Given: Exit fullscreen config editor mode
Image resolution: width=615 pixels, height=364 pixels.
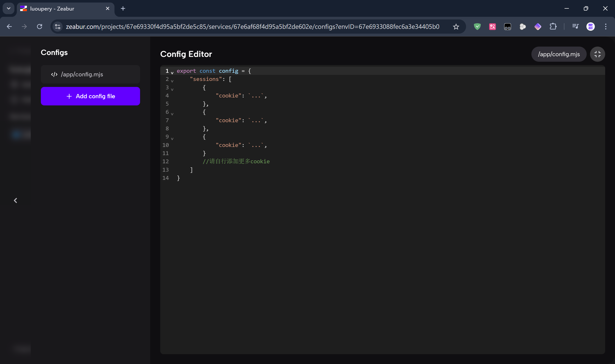Looking at the screenshot, I should click(x=597, y=54).
